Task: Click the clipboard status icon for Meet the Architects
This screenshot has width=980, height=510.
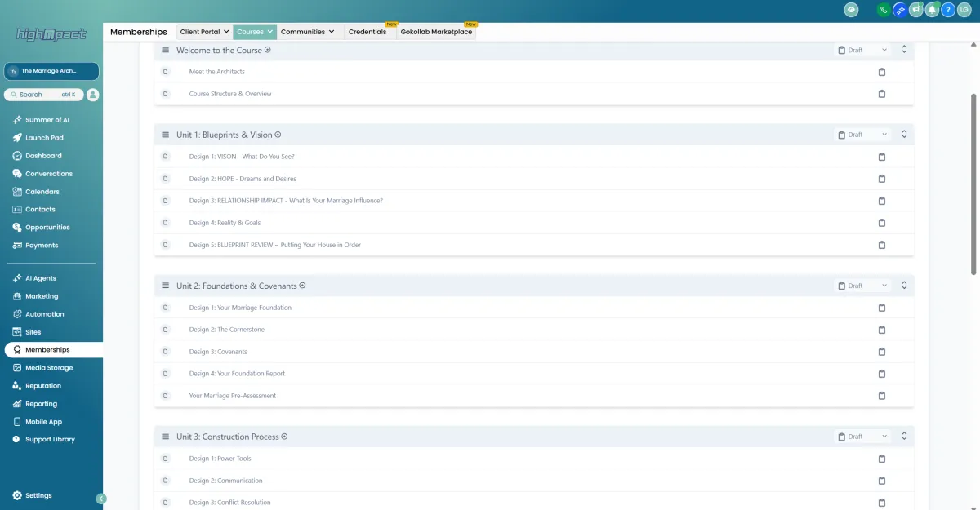Action: pos(881,72)
